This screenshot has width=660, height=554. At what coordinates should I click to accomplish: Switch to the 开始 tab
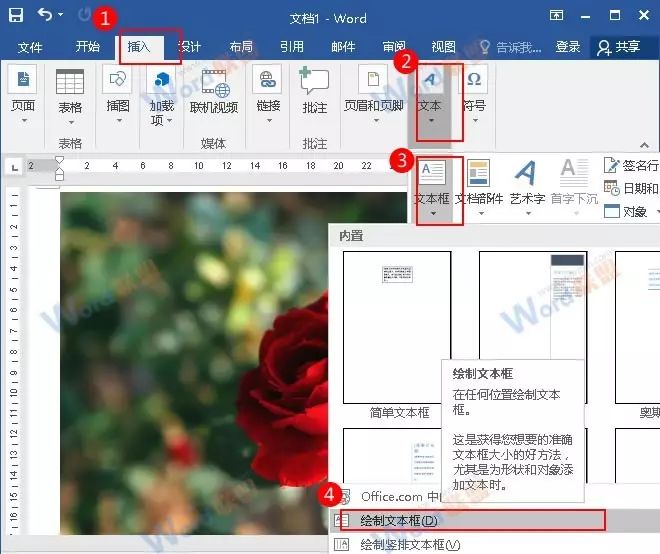88,46
